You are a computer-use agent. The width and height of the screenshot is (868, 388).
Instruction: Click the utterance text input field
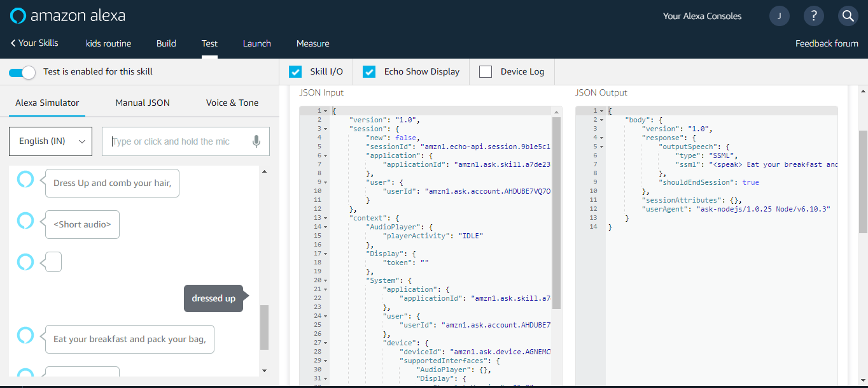coord(186,141)
